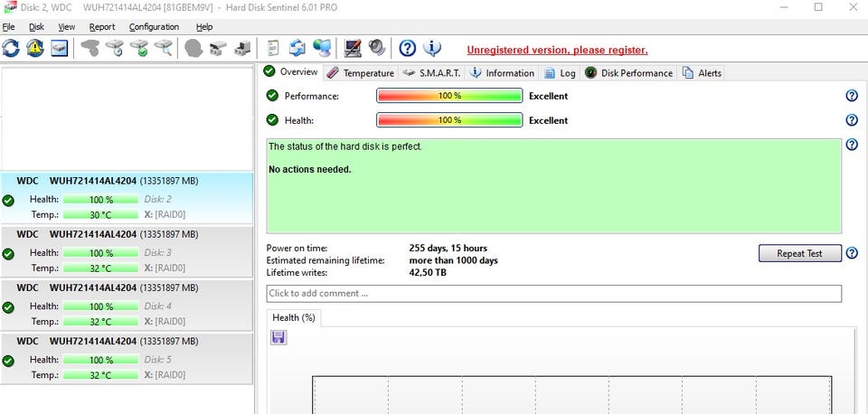Click the 'Click to add comment' field

pyautogui.click(x=553, y=294)
